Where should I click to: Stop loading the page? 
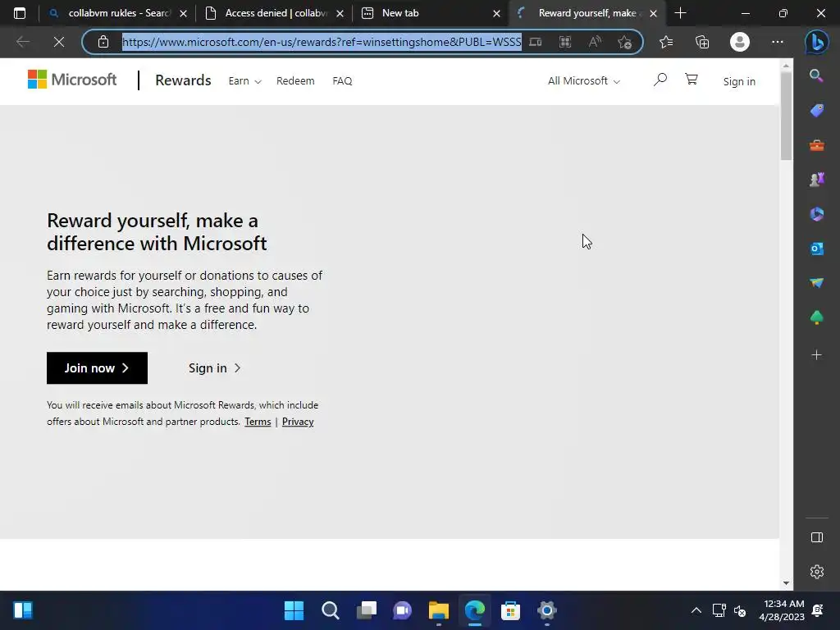(x=59, y=42)
